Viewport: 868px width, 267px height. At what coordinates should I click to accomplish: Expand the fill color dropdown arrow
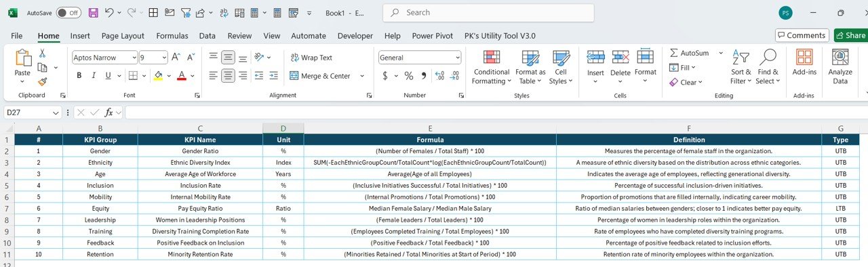(169, 76)
